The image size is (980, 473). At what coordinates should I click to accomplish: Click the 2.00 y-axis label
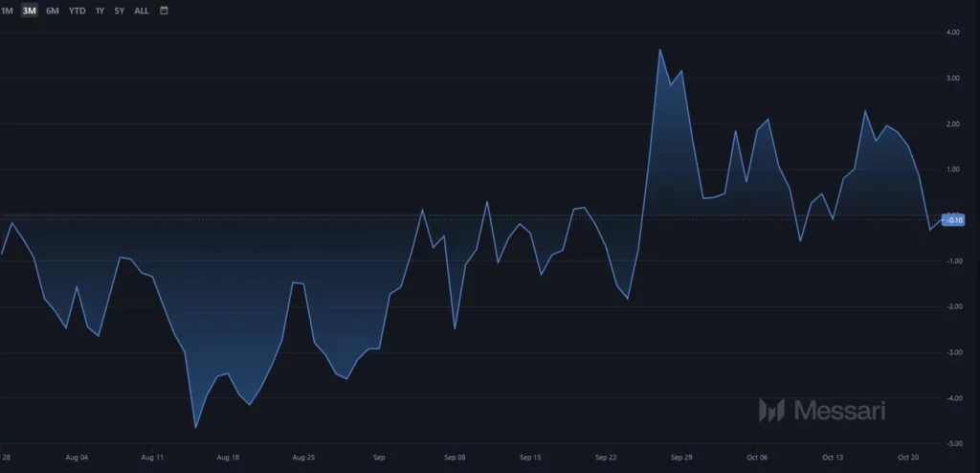coord(953,124)
